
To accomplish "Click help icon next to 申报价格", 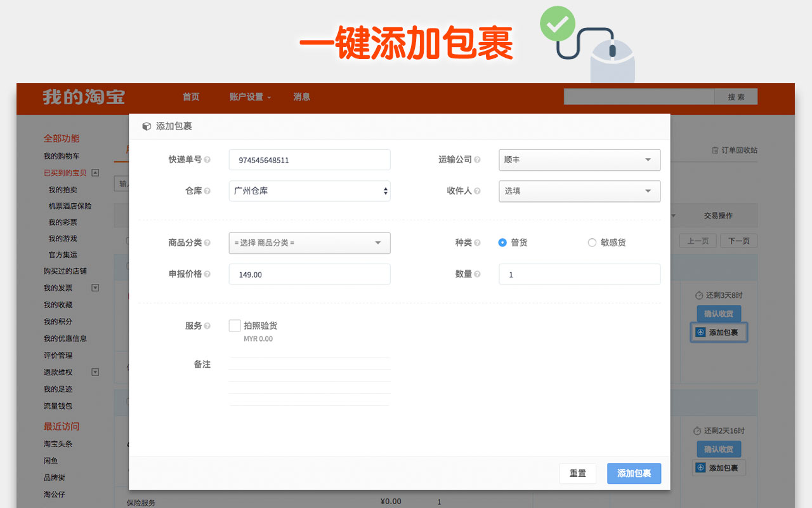I will tap(207, 274).
